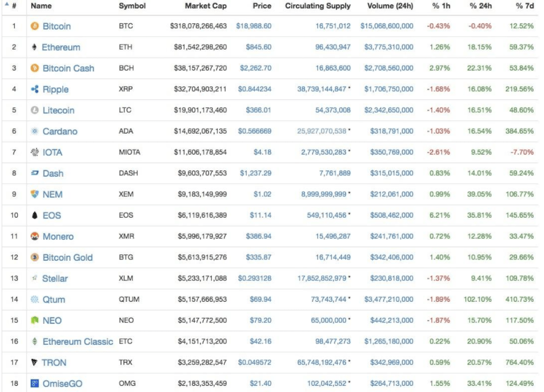Click the Qtum logo icon
This screenshot has height=392, width=544.
(35, 299)
